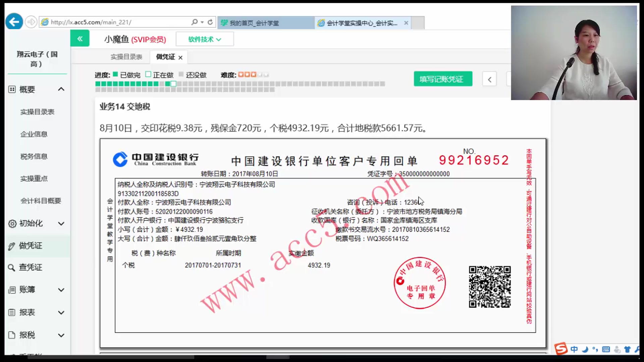Click the red 电子回单专用章 stamp
The height and width of the screenshot is (362, 644).
pos(420,283)
